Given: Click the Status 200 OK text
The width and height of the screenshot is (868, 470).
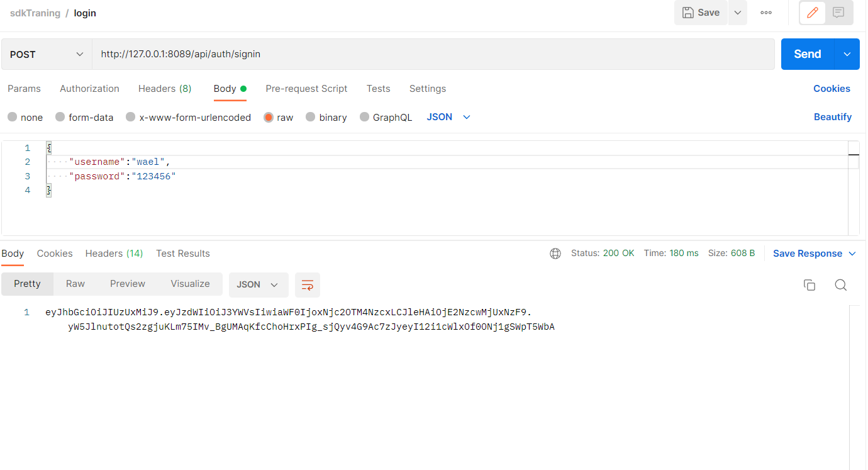Looking at the screenshot, I should click(603, 254).
